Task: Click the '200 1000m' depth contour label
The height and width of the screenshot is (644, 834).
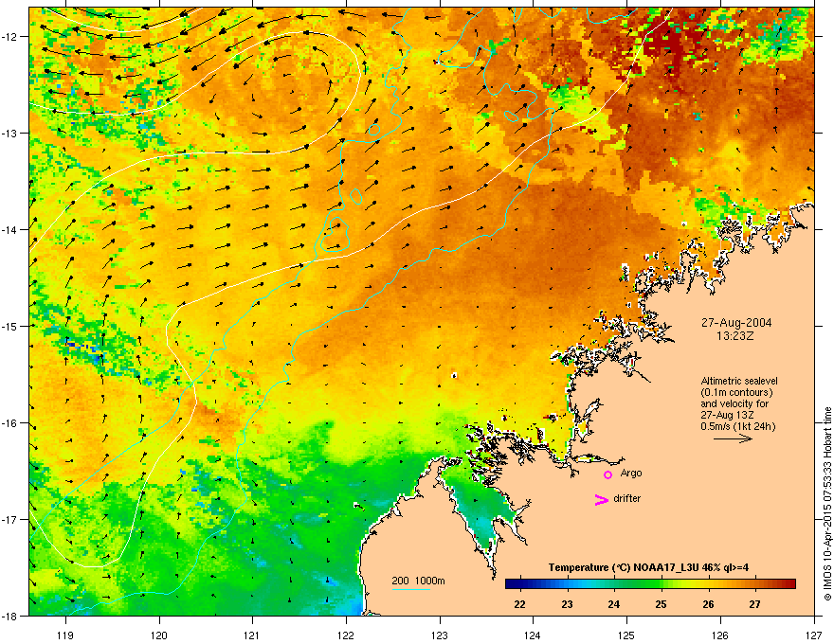Action: [x=418, y=581]
